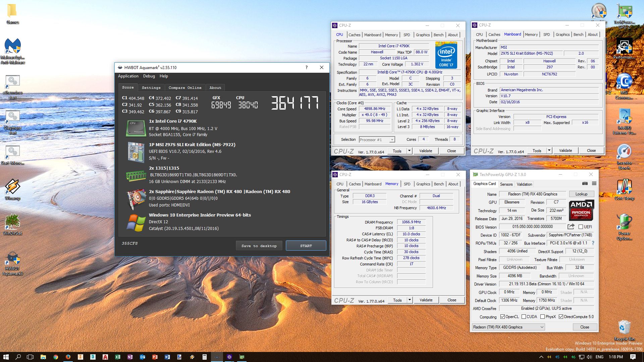This screenshot has width=644, height=362.
Task: Switch to the Sensors tab in GPU-Z
Action: pos(506,184)
